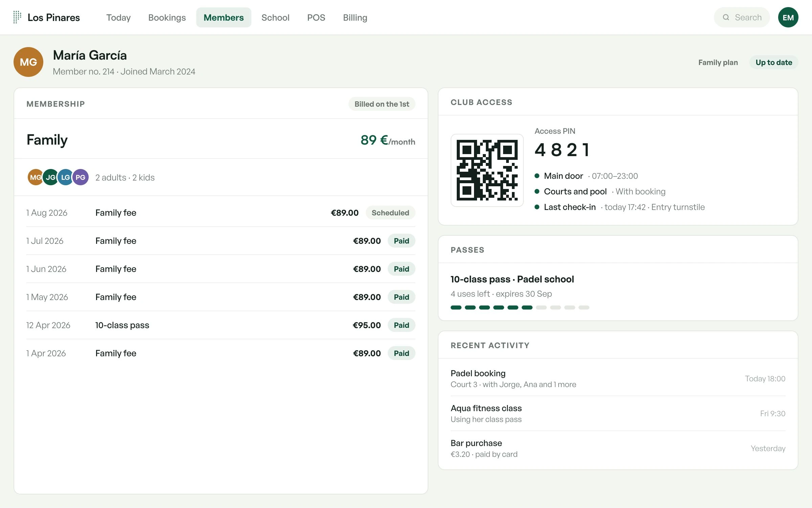This screenshot has height=508, width=812.
Task: Click the Paid badge for 12 Apr 2026
Action: [401, 325]
